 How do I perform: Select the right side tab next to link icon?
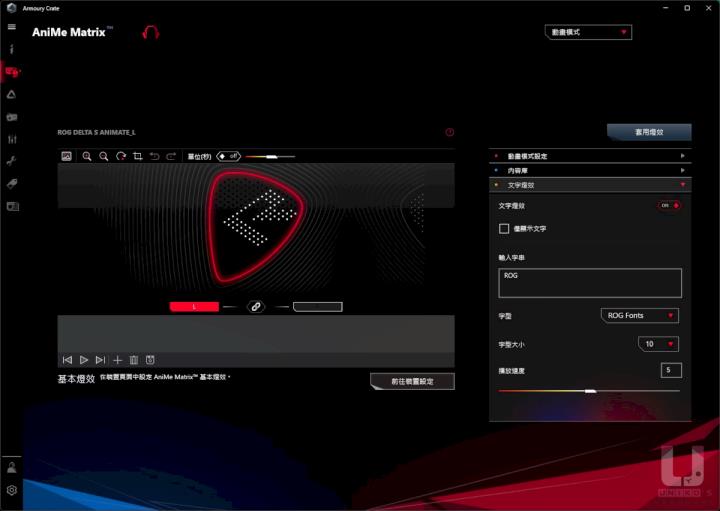[x=318, y=307]
